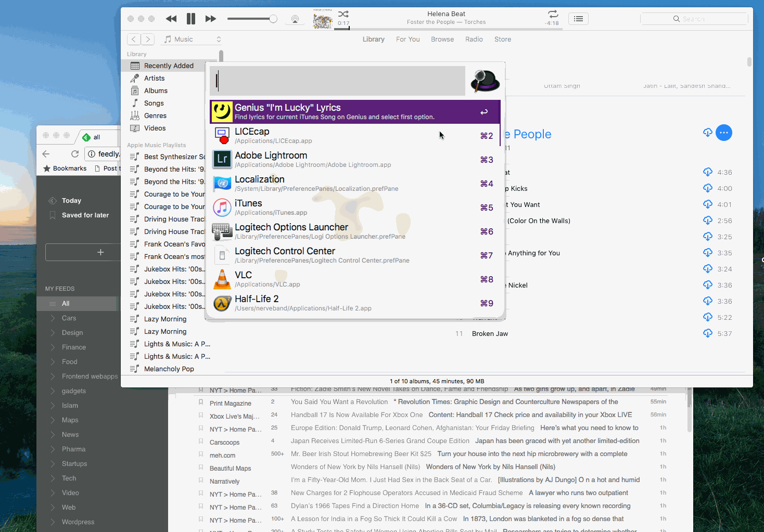
Task: Click the iTunes sidebar scrollbar
Action: (221, 55)
